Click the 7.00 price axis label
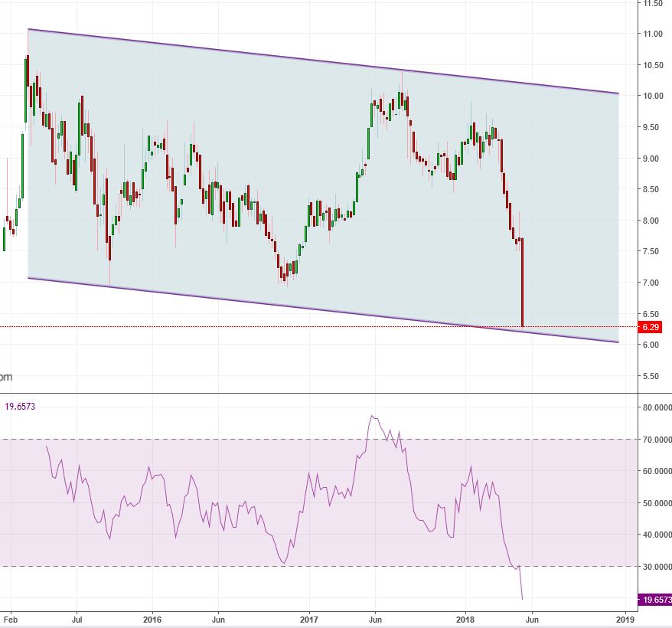This screenshot has width=672, height=628. [x=651, y=283]
